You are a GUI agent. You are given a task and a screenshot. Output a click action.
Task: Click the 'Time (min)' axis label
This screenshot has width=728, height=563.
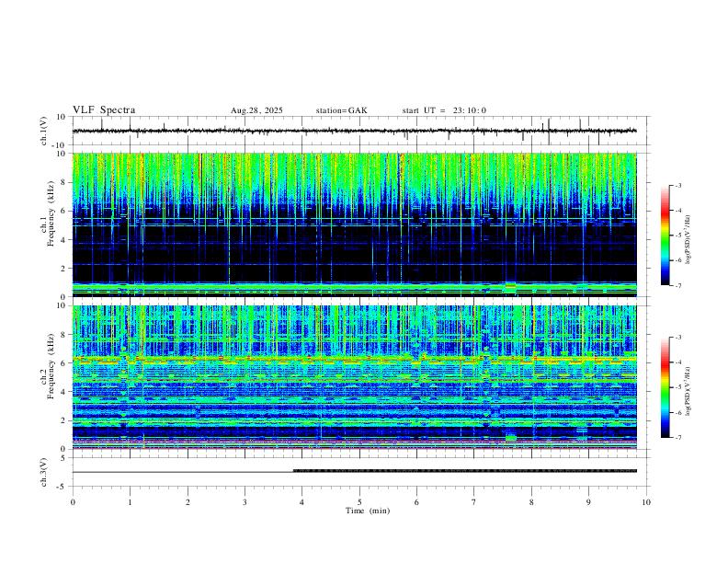(x=368, y=511)
